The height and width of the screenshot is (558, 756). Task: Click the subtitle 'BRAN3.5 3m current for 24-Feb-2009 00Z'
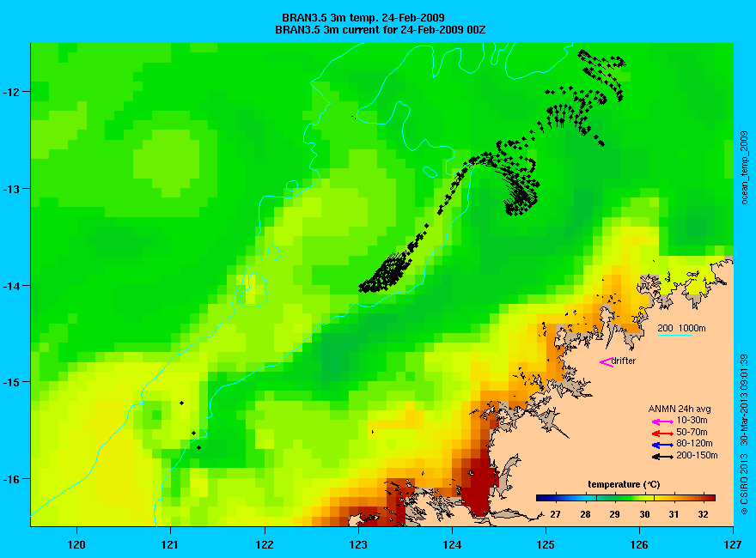[x=380, y=30]
